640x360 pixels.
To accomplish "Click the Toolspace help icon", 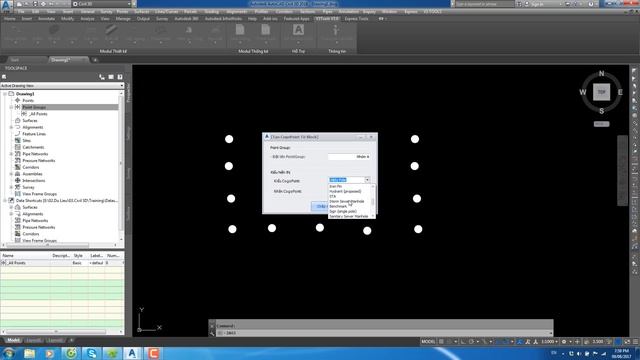I will tap(120, 77).
